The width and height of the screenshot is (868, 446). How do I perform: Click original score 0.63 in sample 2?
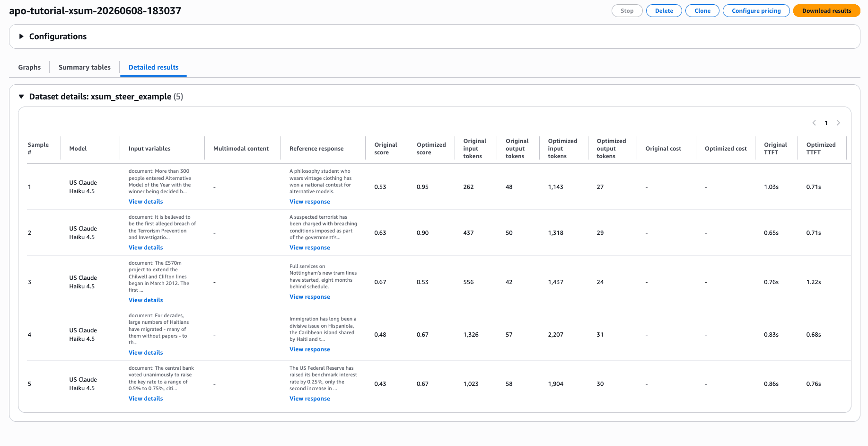380,233
